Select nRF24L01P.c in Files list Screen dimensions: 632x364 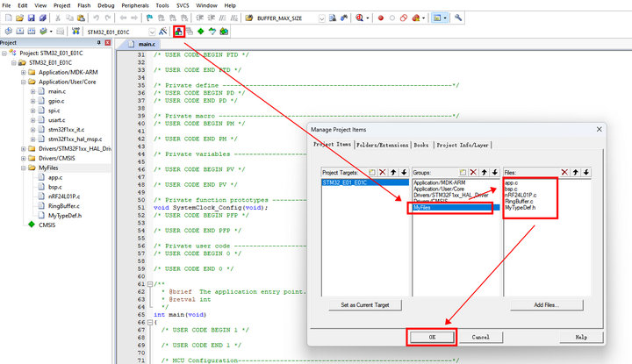[x=521, y=196]
